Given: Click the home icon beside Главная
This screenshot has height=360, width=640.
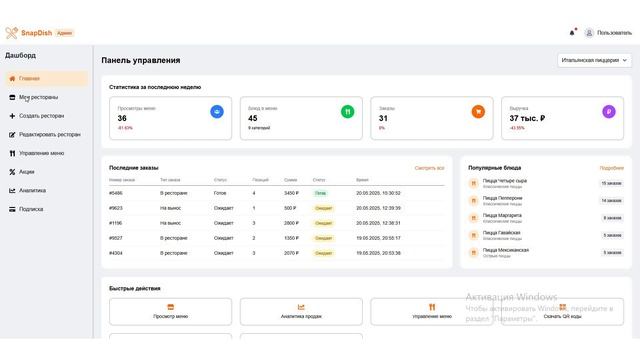Looking at the screenshot, I should point(12,78).
